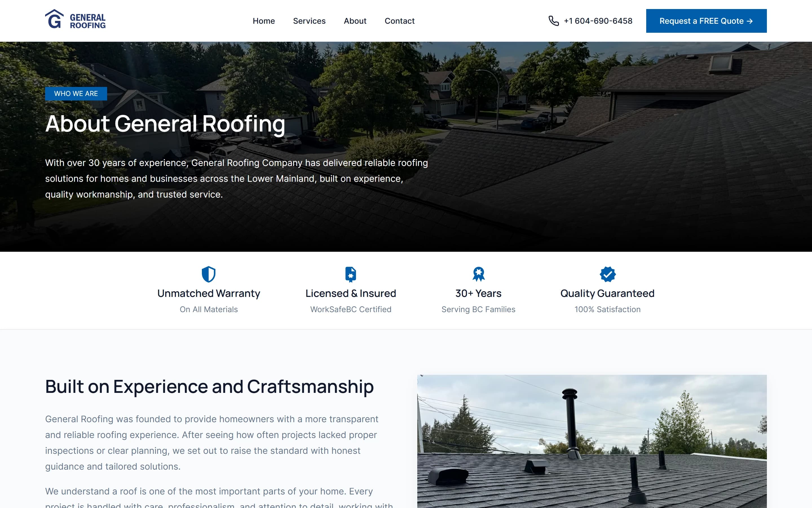Click the Licensed & Insured title
Viewport: 812px width, 508px height.
click(351, 293)
